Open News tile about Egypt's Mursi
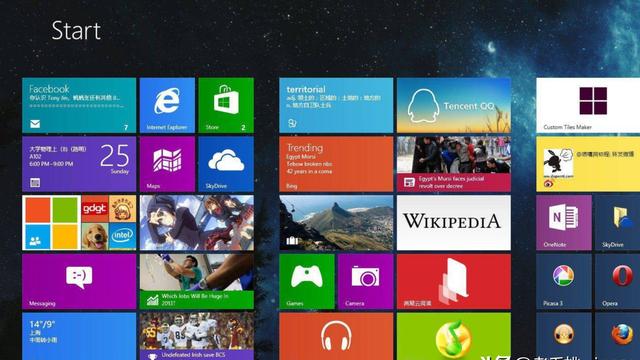This screenshot has height=360, width=640. click(x=454, y=164)
